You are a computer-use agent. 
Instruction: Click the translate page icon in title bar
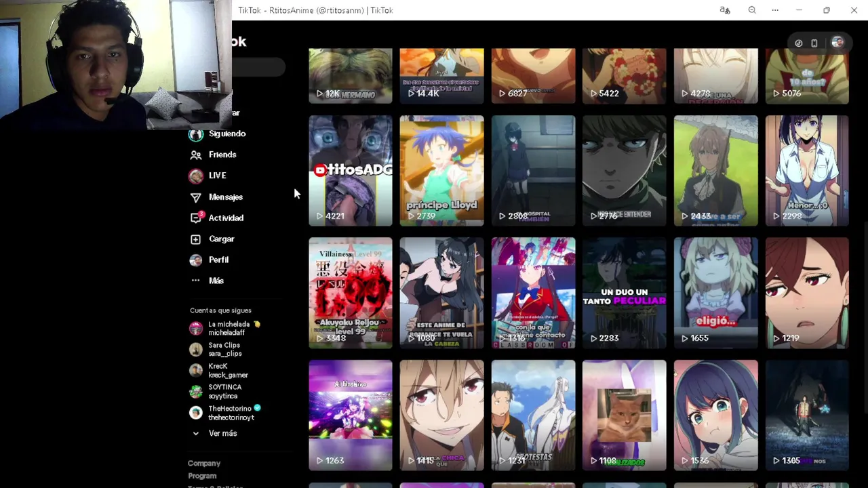click(725, 10)
